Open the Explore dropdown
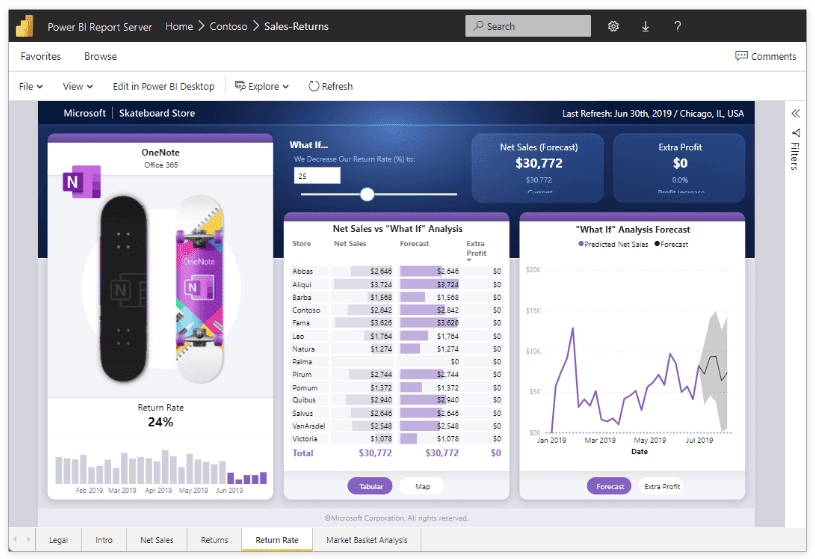This screenshot has height=559, width=815. pyautogui.click(x=261, y=86)
